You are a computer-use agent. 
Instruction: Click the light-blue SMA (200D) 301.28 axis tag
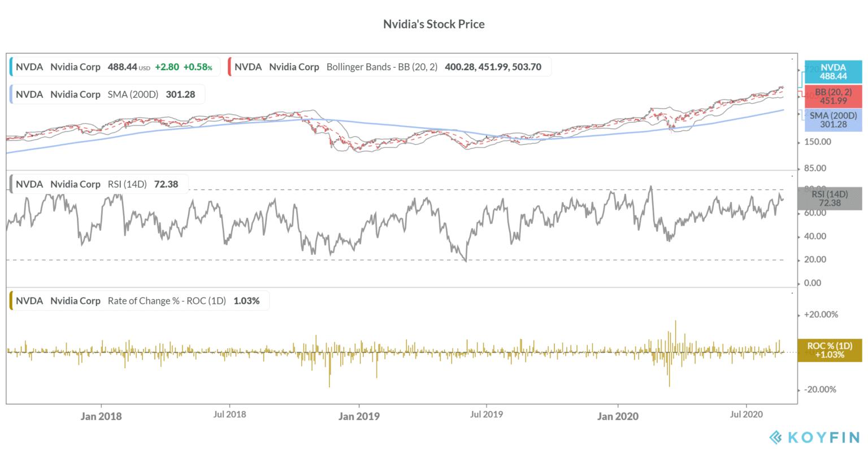pos(833,120)
